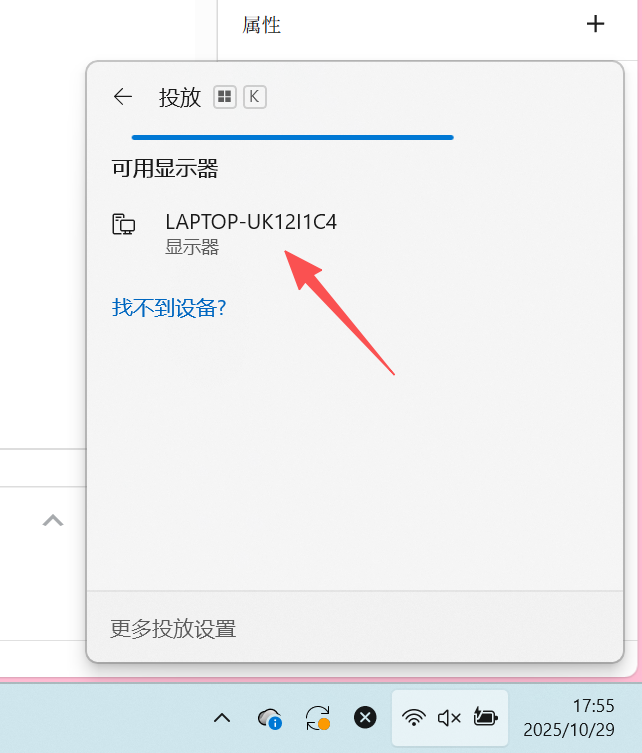
Task: Click the blue scanning progress bar
Action: [292, 137]
